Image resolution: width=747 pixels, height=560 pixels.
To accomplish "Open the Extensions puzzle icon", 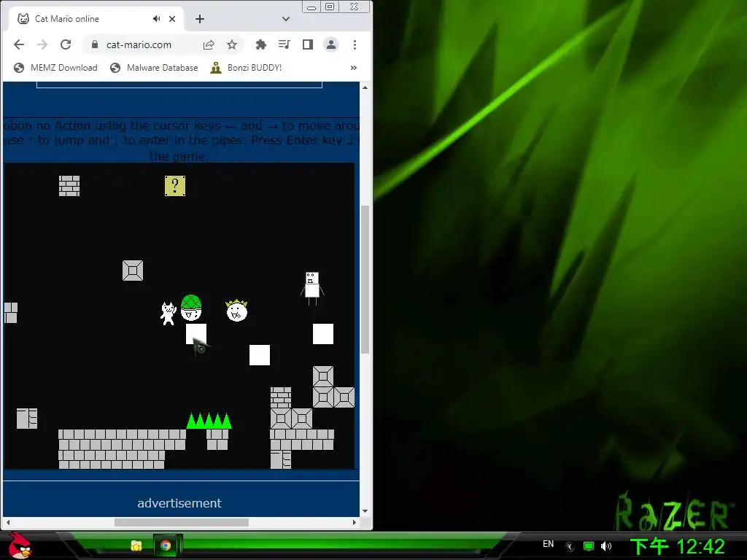I will [x=261, y=44].
